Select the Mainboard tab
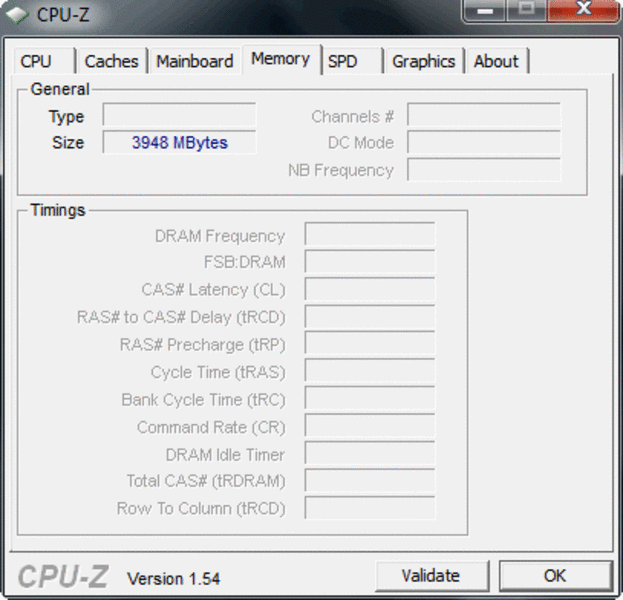The height and width of the screenshot is (600, 623). (195, 61)
